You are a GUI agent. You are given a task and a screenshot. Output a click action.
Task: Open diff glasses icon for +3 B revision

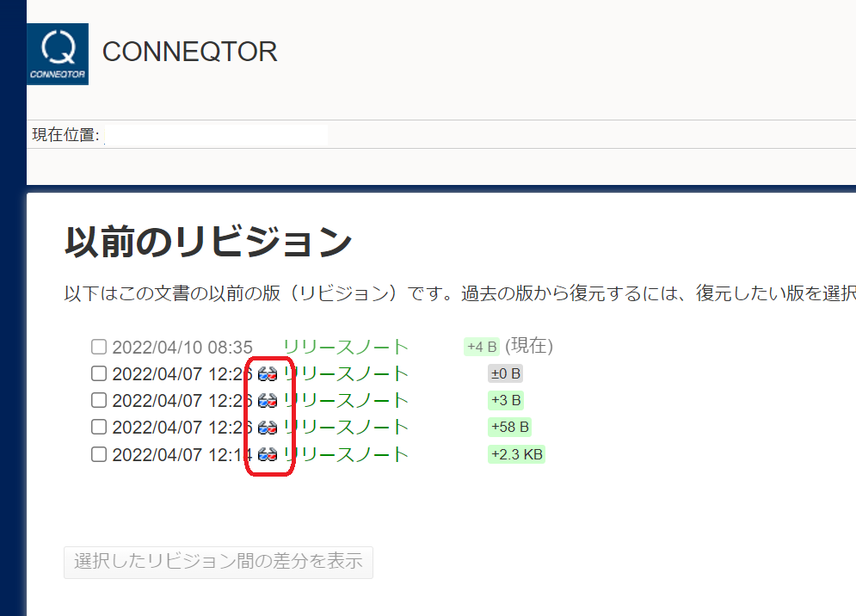tap(268, 401)
